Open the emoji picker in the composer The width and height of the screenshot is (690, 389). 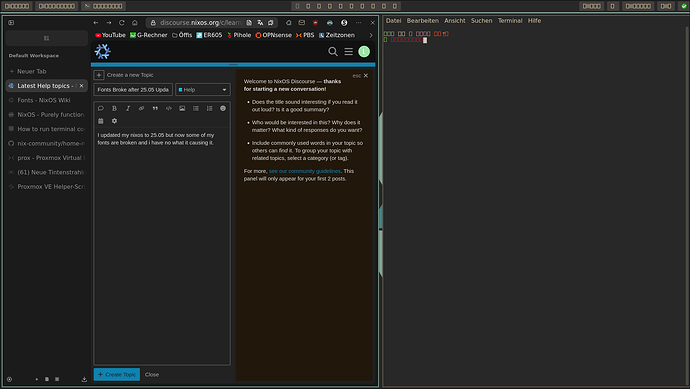click(223, 108)
